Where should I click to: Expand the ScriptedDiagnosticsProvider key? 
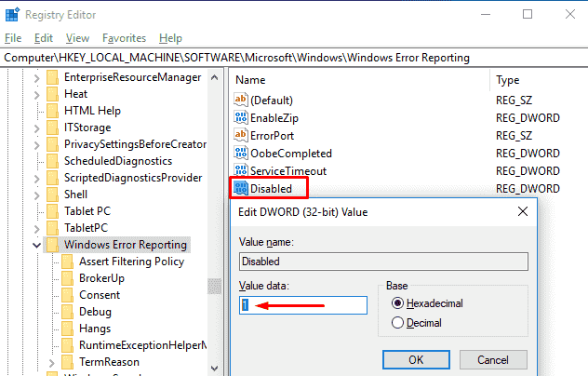click(x=36, y=179)
